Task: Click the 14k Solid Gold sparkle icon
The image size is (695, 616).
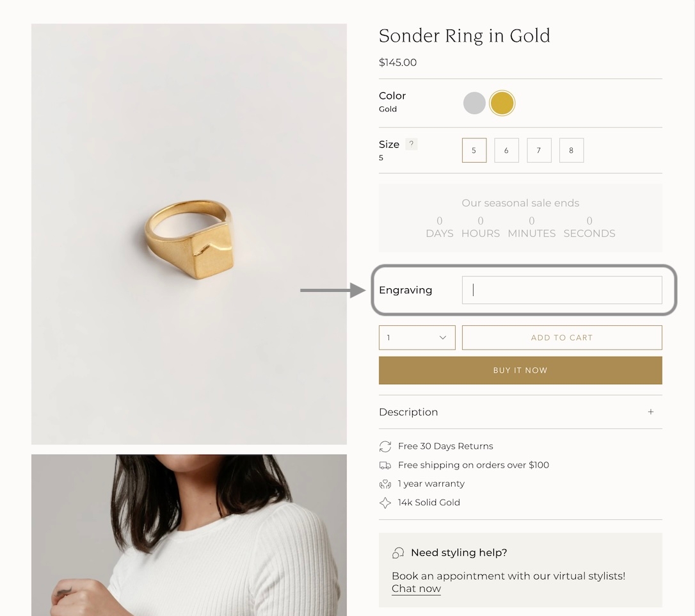Action: [385, 503]
